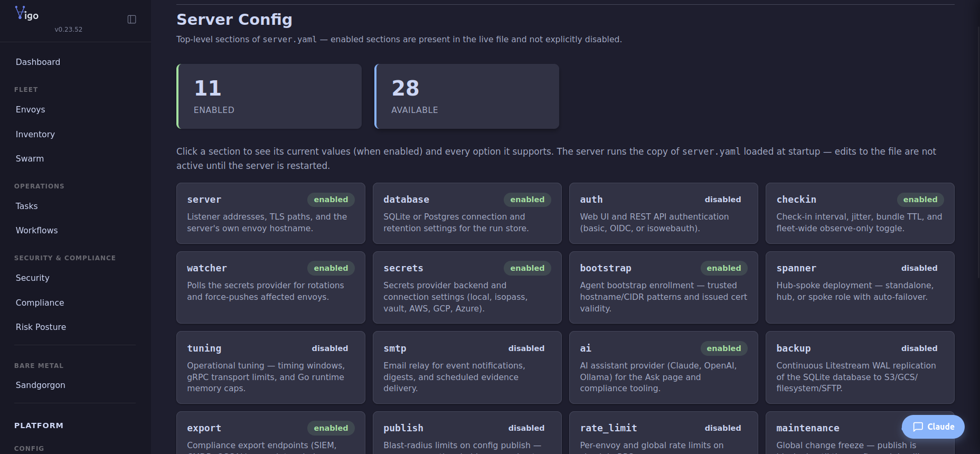Click the enabled badge on ai card
The height and width of the screenshot is (454, 980).
click(724, 348)
